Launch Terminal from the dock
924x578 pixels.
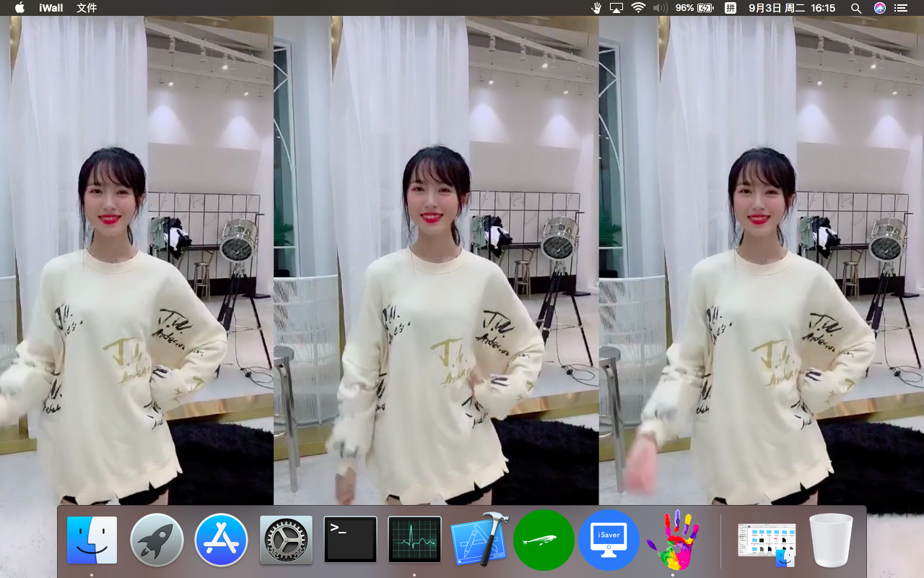pyautogui.click(x=350, y=540)
